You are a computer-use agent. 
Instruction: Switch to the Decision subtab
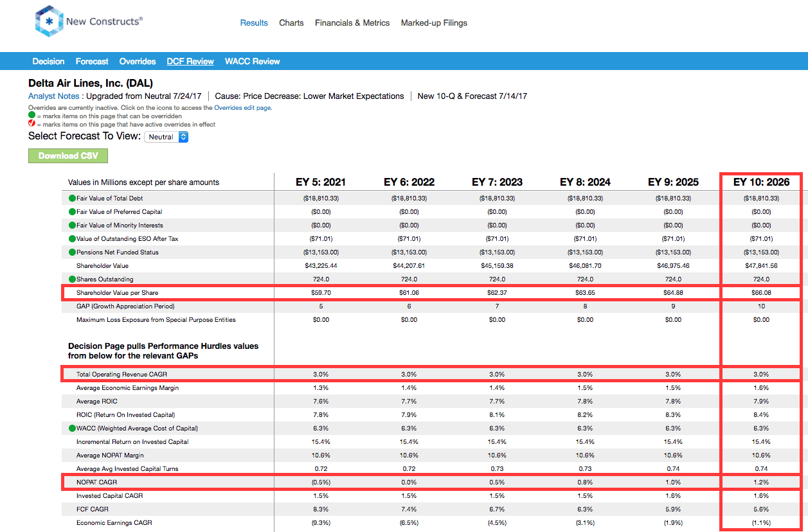click(x=49, y=62)
